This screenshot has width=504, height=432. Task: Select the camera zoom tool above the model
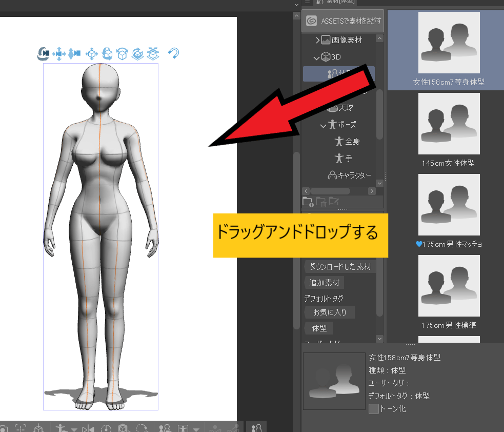coord(74,54)
